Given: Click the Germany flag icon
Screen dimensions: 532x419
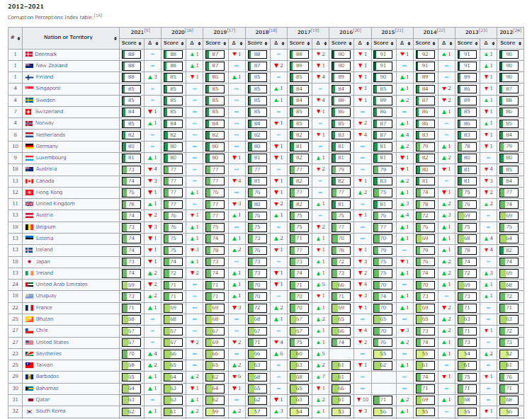Looking at the screenshot, I should pos(29,147).
